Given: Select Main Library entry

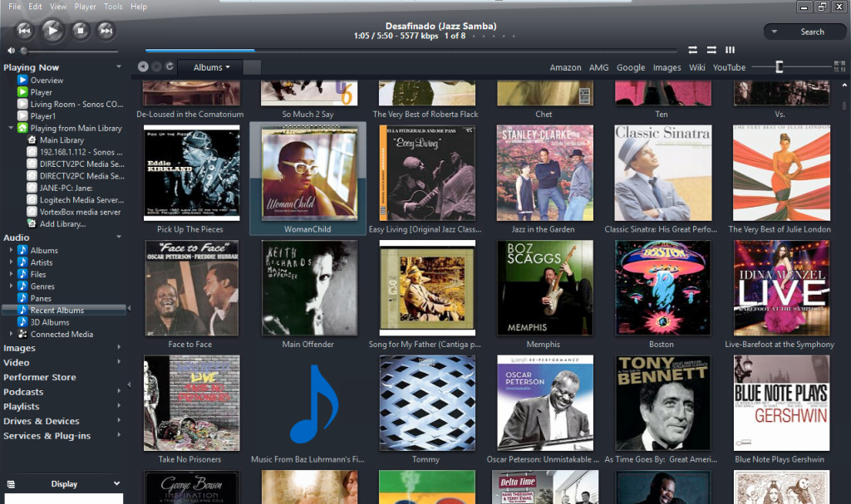Looking at the screenshot, I should [x=61, y=140].
